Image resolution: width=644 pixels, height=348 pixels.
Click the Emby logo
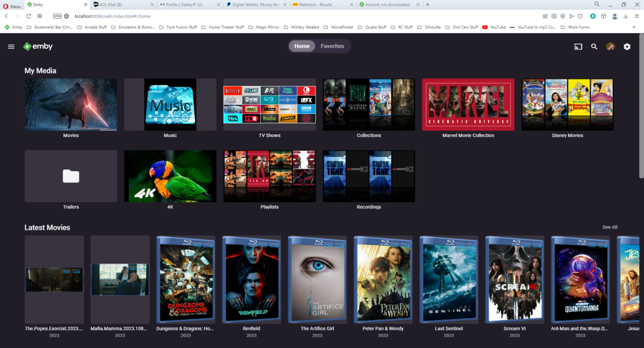click(x=38, y=47)
